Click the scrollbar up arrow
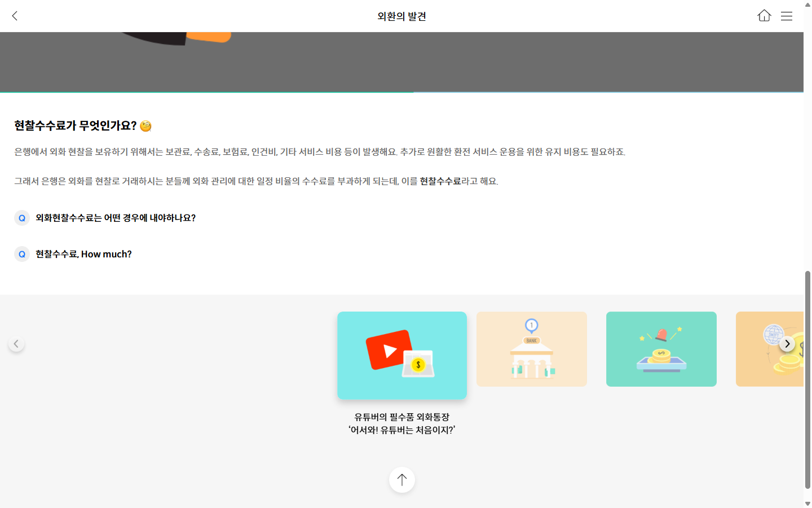812x508 pixels. pos(807,5)
